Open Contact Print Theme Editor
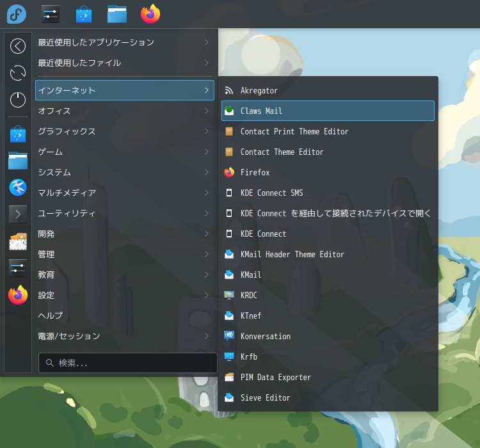The height and width of the screenshot is (448, 480). click(328, 131)
